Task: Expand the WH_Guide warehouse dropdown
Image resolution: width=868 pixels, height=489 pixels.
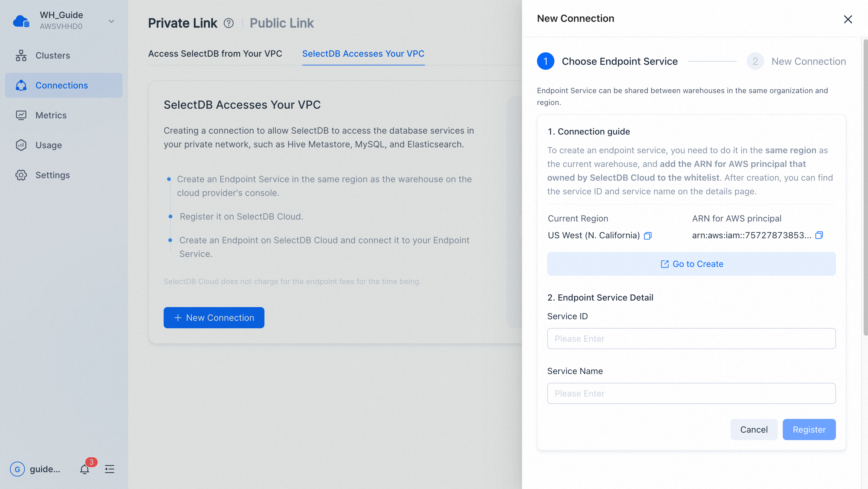Action: click(111, 21)
